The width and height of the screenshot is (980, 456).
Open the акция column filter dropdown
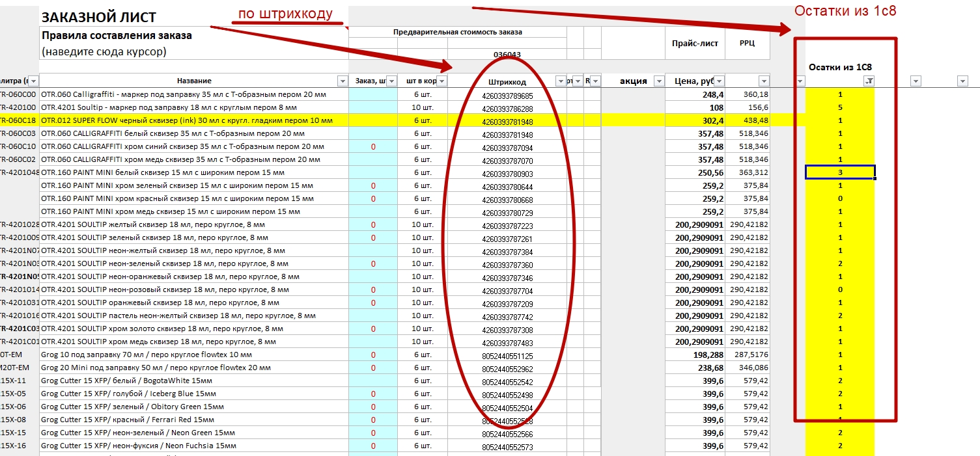coord(658,81)
